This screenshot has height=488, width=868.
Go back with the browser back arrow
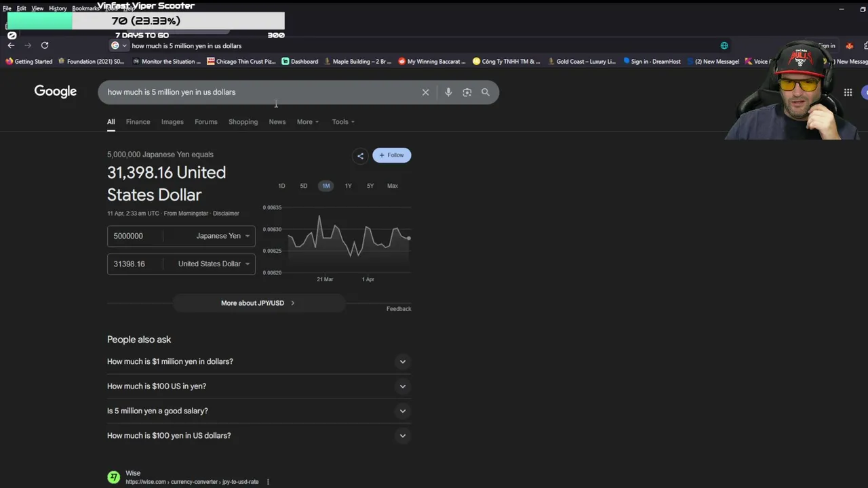click(11, 45)
